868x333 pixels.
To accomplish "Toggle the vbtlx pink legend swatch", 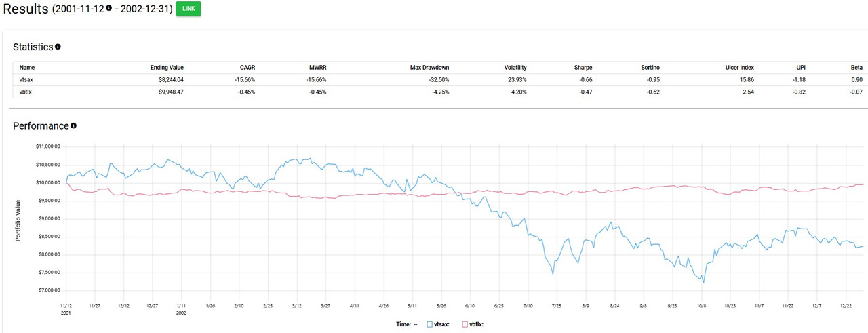I will [x=465, y=324].
